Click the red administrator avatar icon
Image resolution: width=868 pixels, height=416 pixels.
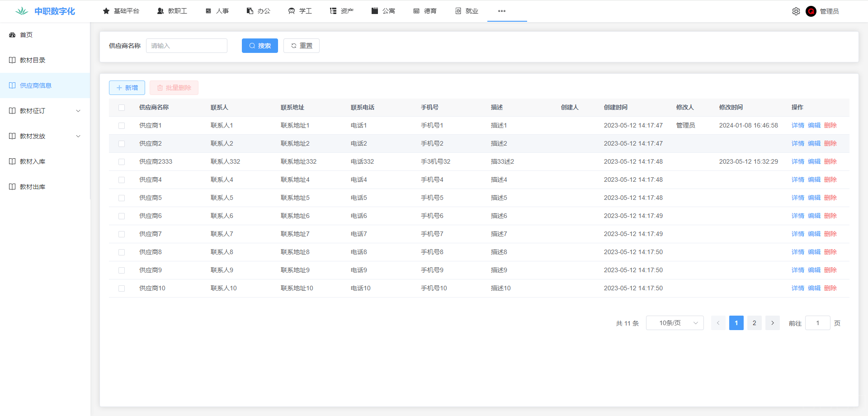811,11
